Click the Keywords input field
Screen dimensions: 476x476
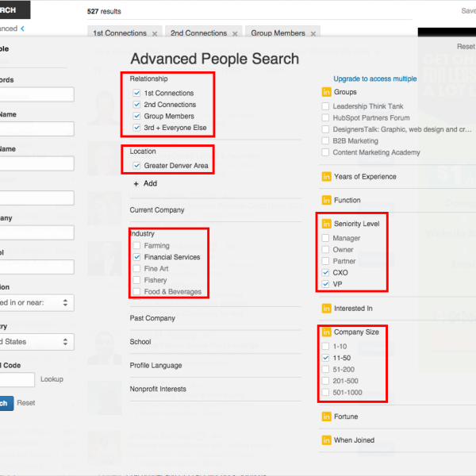[x=36, y=94]
